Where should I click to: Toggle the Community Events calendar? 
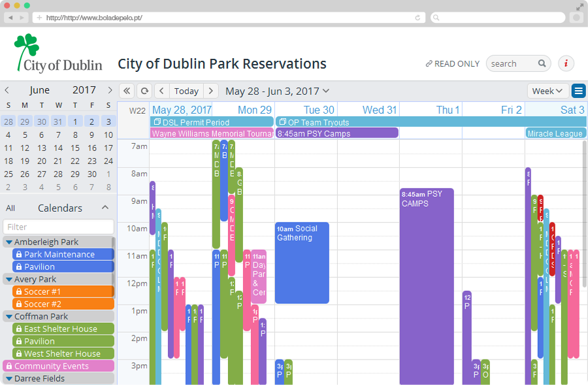(57, 366)
